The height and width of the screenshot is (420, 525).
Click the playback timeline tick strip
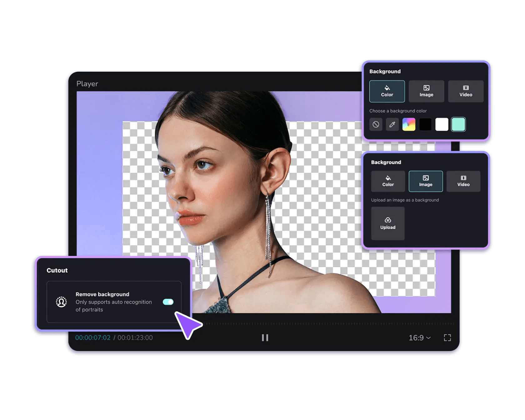(328, 324)
